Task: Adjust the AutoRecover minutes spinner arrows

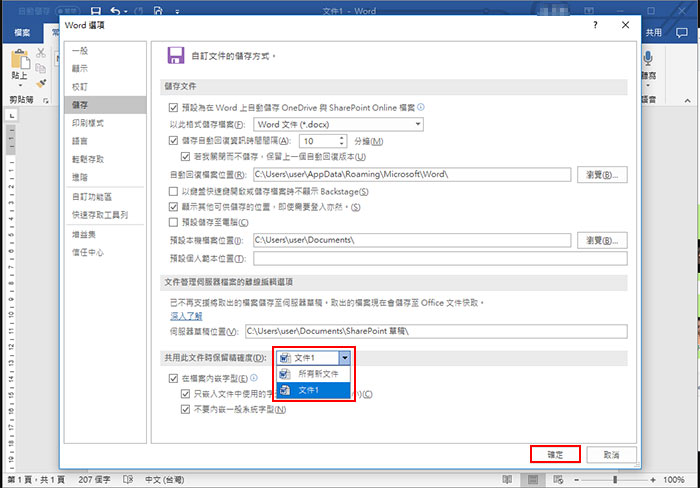Action: 342,141
